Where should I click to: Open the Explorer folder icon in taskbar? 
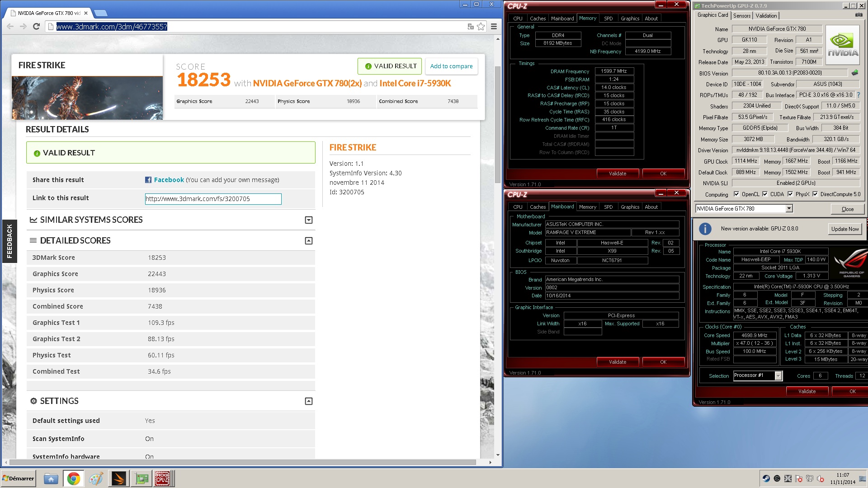51,479
